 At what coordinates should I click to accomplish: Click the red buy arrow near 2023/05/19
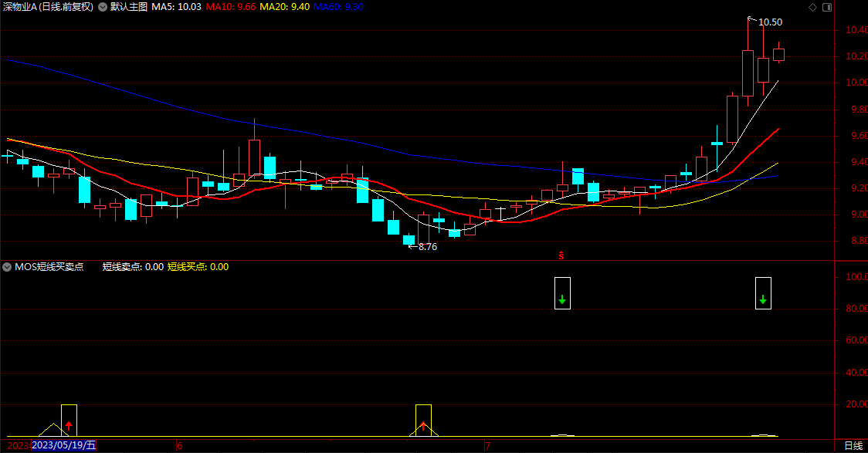[69, 425]
